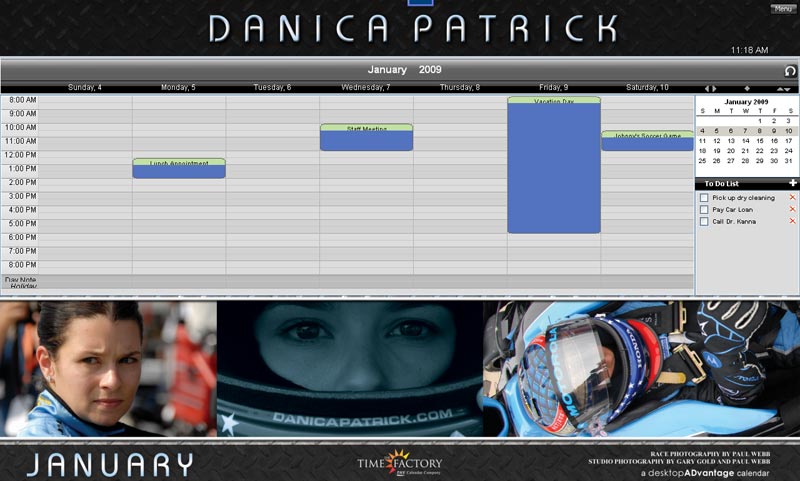Click the 12:00 PM time label
Screen dimensions: 800x481
[x=21, y=155]
